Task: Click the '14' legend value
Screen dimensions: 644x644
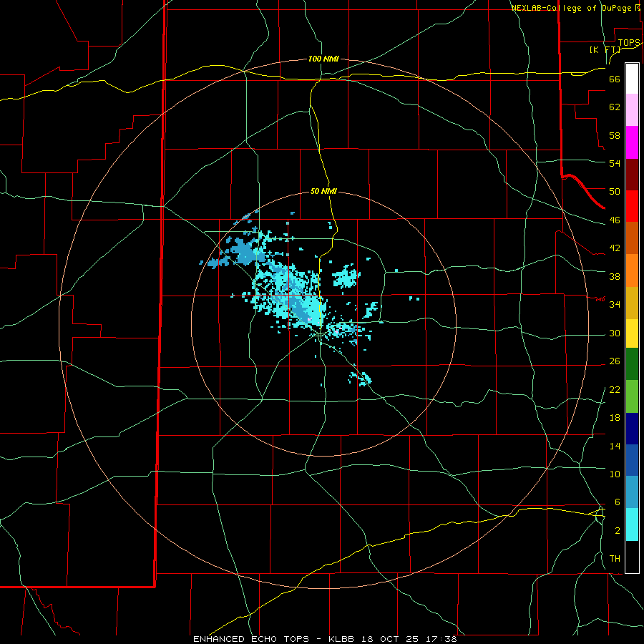Action: tap(615, 446)
